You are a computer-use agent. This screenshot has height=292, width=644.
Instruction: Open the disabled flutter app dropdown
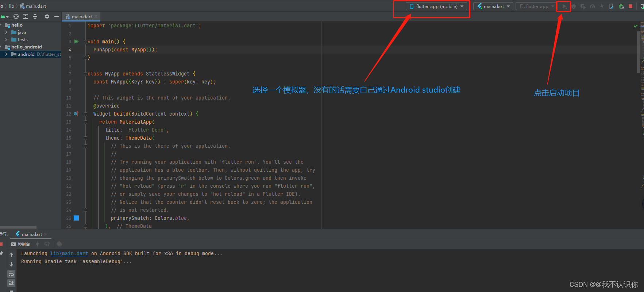click(536, 6)
